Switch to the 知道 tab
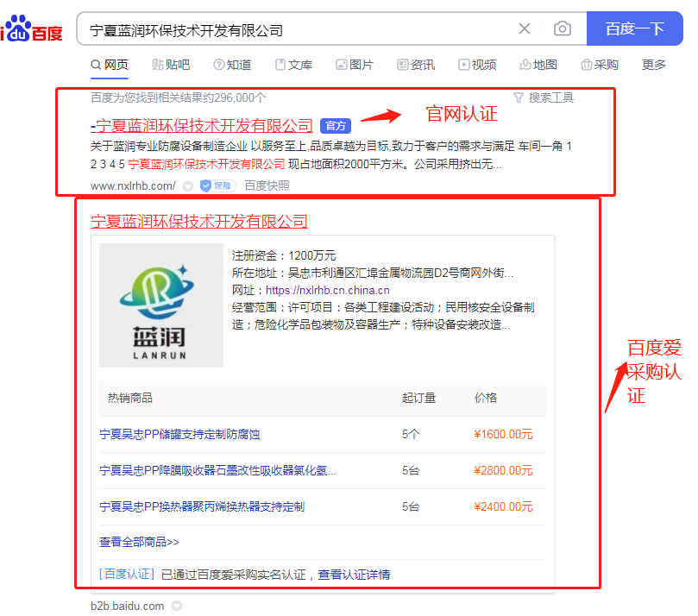Image resolution: width=698 pixels, height=616 pixels. click(x=232, y=65)
